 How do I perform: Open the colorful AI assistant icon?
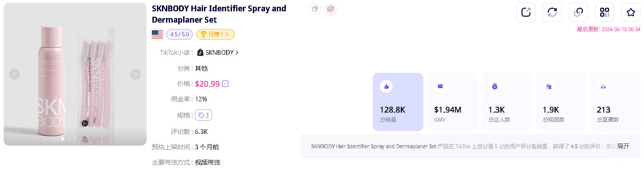[331, 9]
